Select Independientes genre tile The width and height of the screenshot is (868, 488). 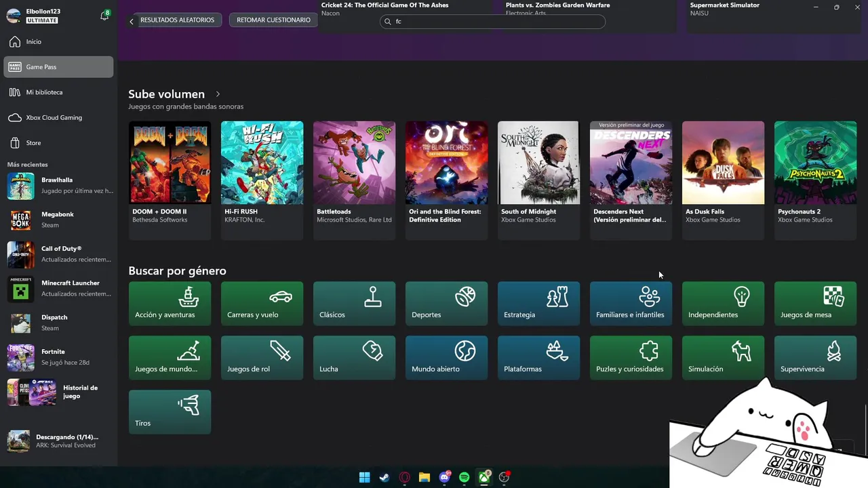tap(723, 304)
